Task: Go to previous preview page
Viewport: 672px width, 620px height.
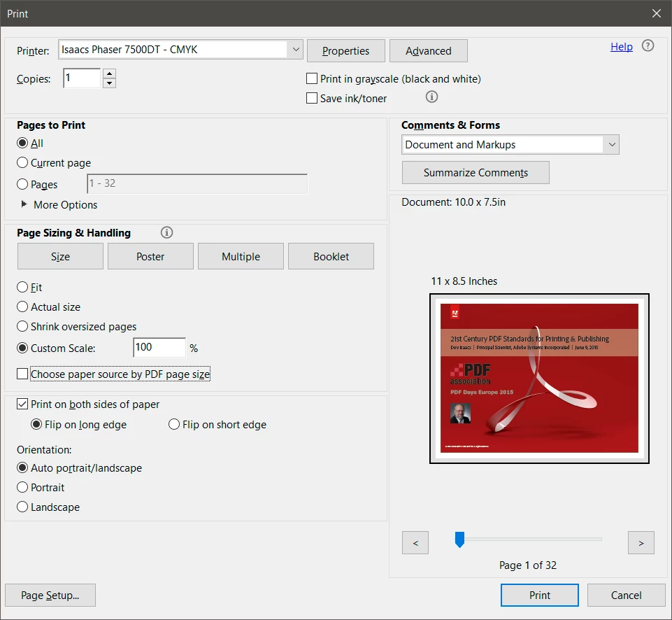Action: pyautogui.click(x=415, y=543)
